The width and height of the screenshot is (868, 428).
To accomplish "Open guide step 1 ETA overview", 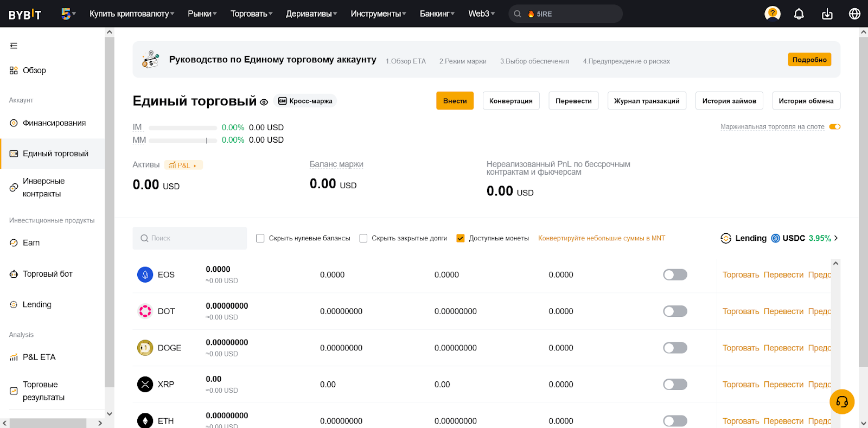I will 406,61.
